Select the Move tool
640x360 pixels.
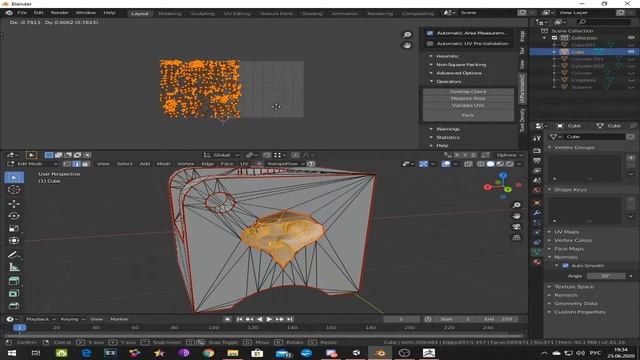(x=14, y=203)
